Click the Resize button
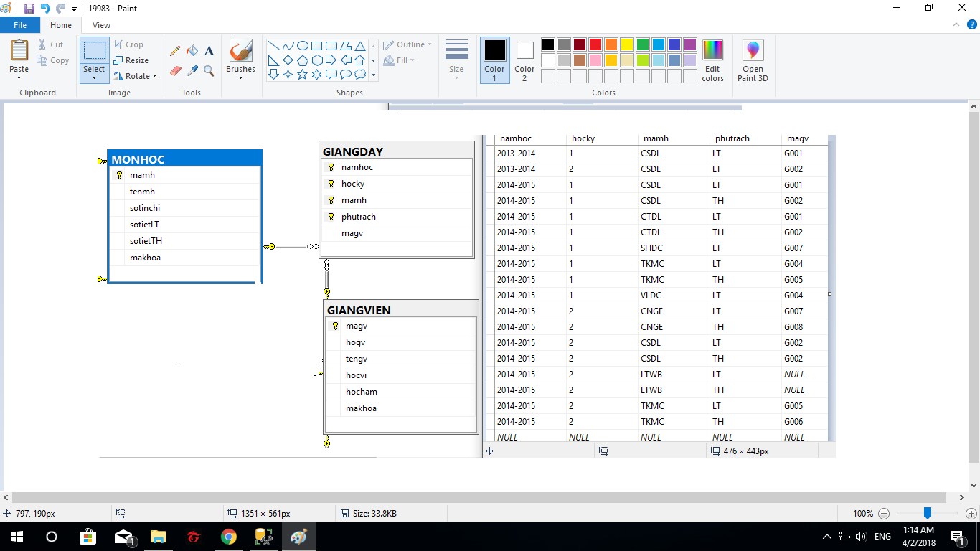The height and width of the screenshot is (551, 980). [x=131, y=60]
